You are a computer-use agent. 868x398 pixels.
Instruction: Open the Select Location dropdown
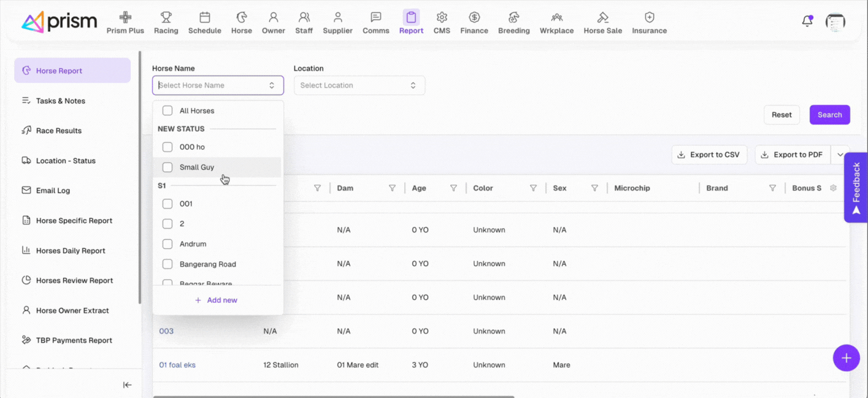tap(359, 85)
